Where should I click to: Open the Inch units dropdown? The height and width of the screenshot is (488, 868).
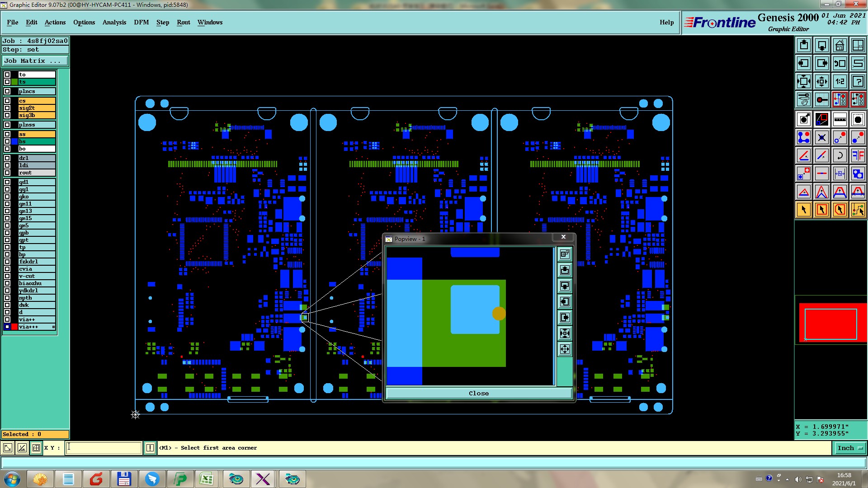(x=850, y=448)
